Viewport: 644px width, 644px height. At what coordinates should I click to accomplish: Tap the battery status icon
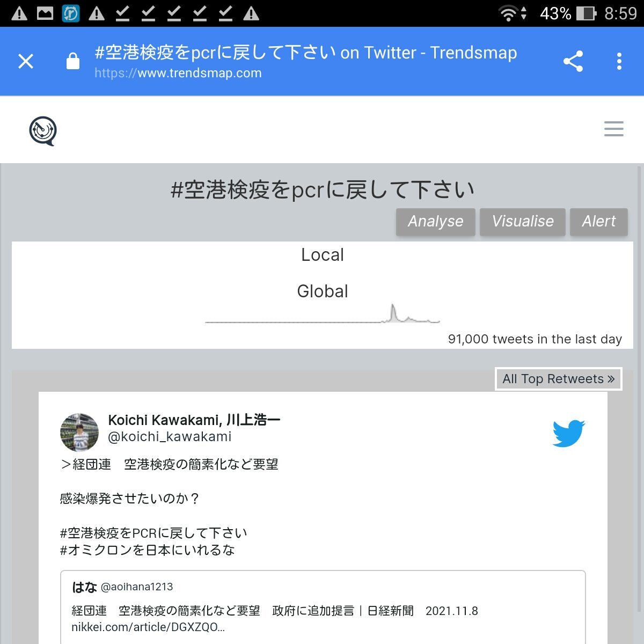pos(586,13)
